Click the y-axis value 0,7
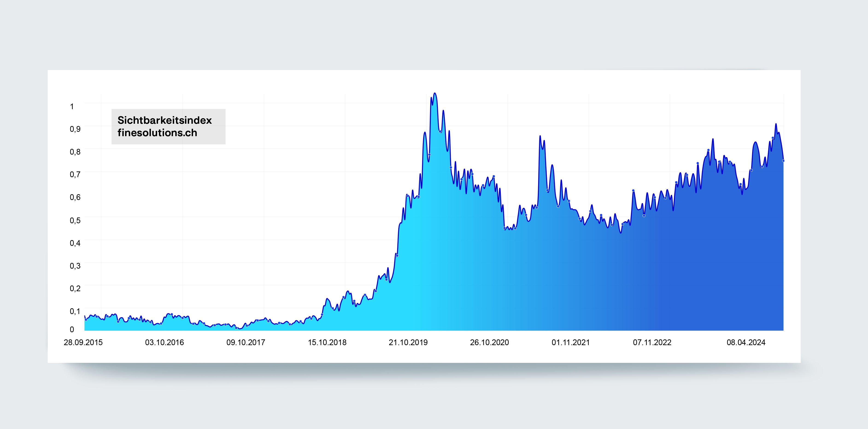This screenshot has height=429, width=868. (x=75, y=174)
